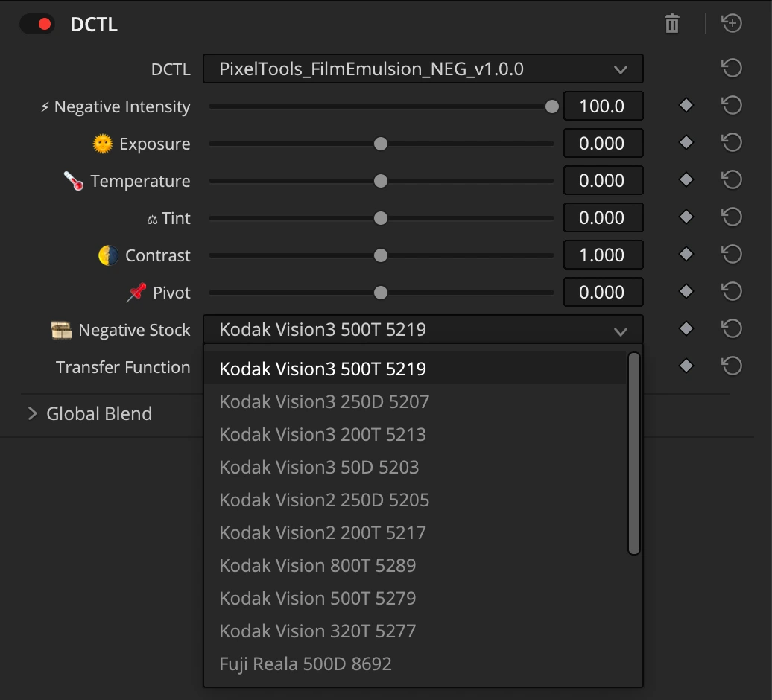The height and width of the screenshot is (700, 772).
Task: Reset the Temperature parameter
Action: tap(732, 180)
